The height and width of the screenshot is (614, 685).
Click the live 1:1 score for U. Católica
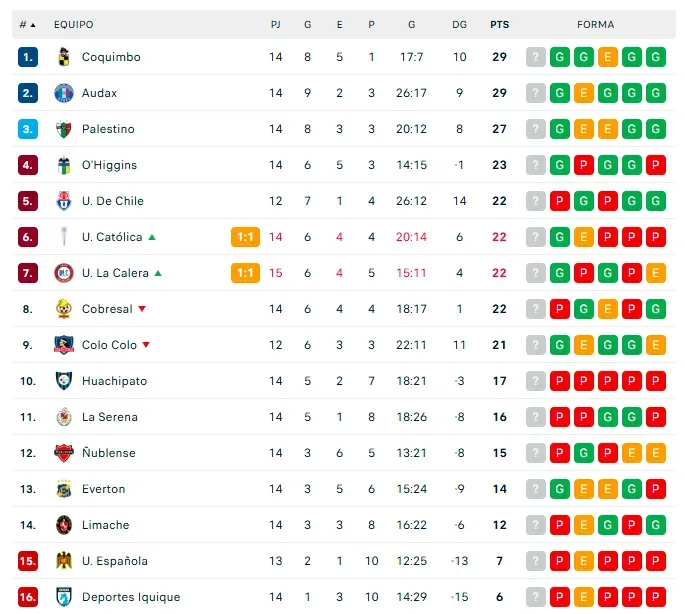pyautogui.click(x=245, y=237)
